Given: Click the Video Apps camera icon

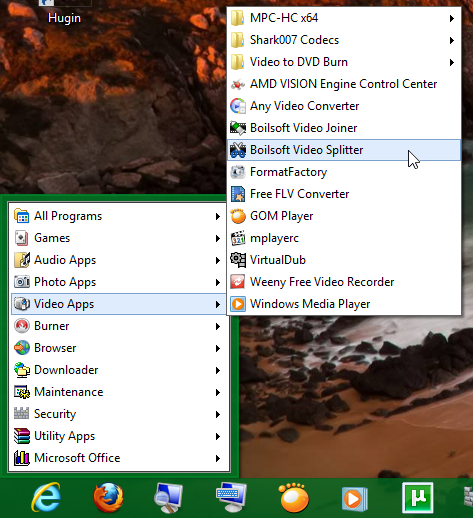Looking at the screenshot, I should pos(22,304).
